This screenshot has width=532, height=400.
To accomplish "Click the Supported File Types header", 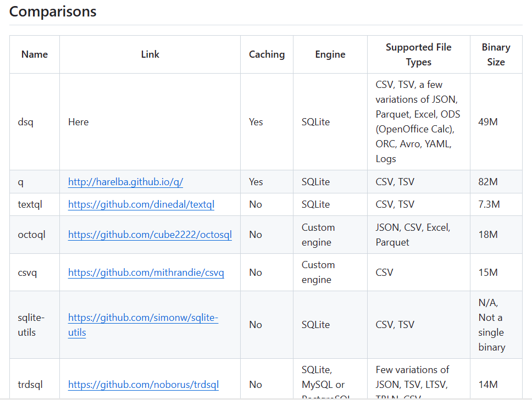I will click(x=419, y=54).
